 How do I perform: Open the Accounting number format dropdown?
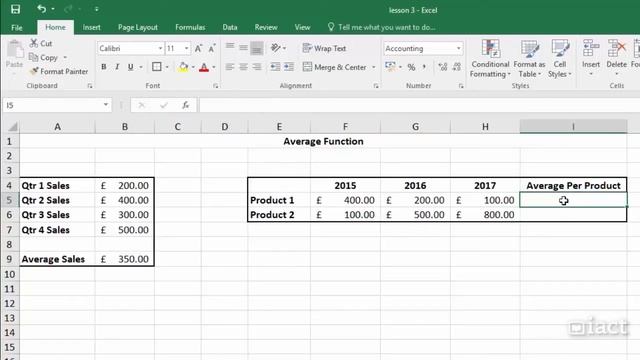(459, 48)
